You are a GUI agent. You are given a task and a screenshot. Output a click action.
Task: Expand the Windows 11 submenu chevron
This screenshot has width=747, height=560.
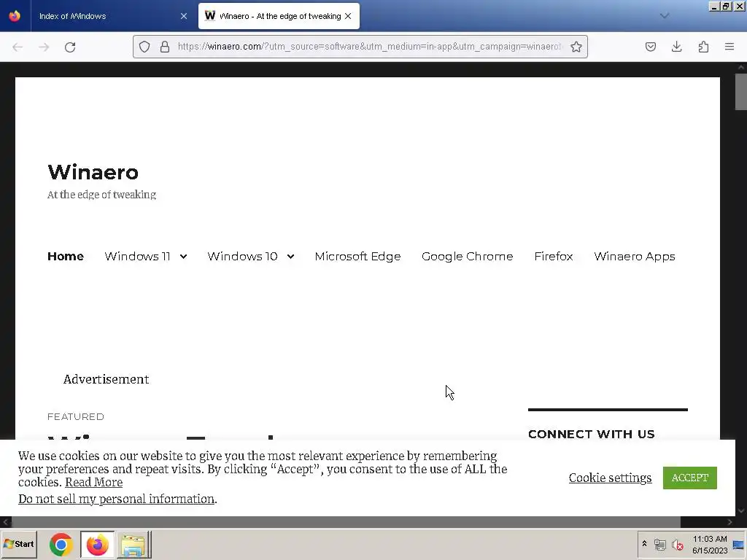point(183,257)
